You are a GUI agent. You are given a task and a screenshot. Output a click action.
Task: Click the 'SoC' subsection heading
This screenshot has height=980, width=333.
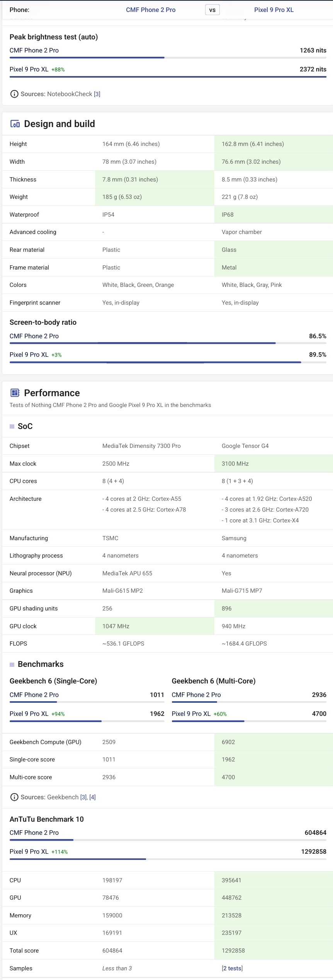(x=25, y=426)
